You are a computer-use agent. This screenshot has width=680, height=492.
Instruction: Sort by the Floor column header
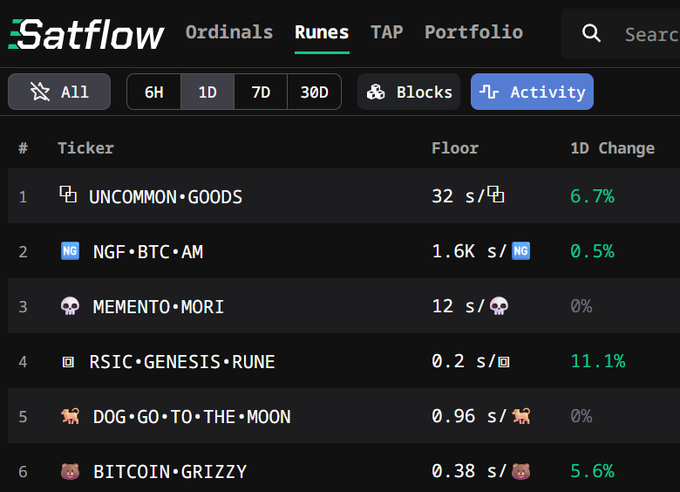(x=455, y=148)
